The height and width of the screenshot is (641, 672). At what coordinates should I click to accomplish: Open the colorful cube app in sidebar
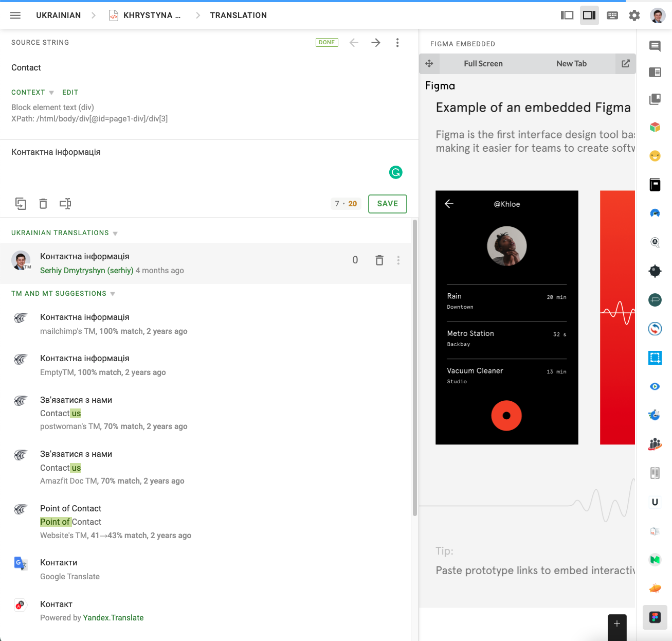(x=655, y=127)
